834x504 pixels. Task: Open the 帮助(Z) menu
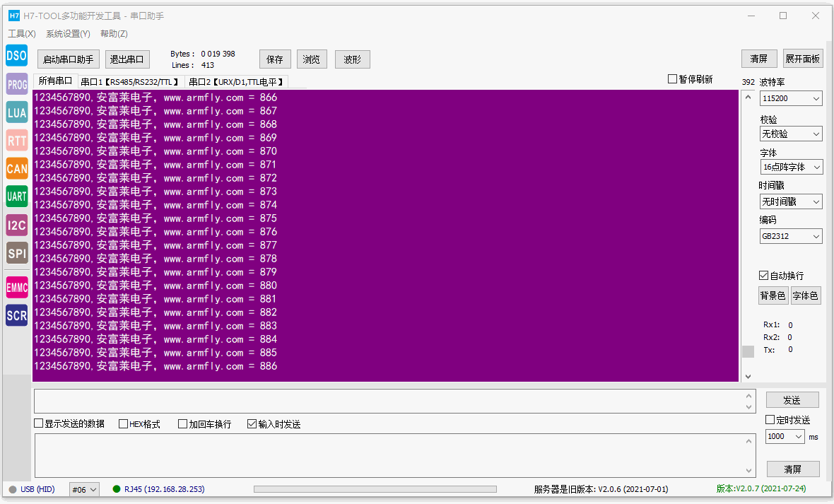114,33
